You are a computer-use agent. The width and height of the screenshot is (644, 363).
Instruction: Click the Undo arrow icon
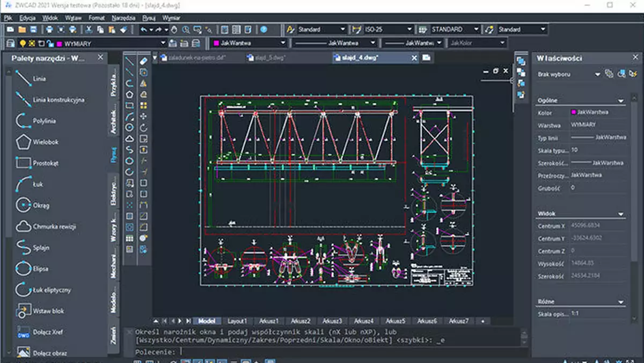144,30
